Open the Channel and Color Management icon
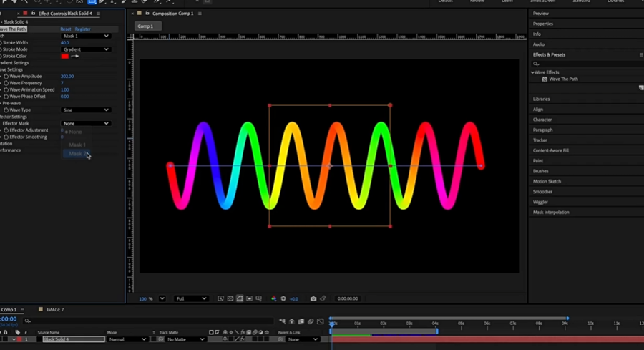644x350 pixels. click(x=273, y=298)
